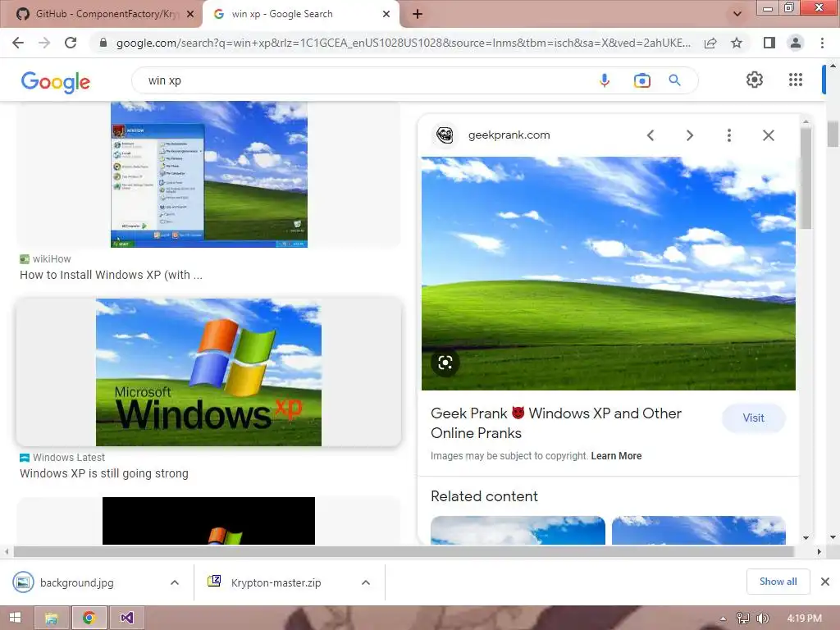Open network status tray icon
Screen dimensions: 840x630
[742, 619]
